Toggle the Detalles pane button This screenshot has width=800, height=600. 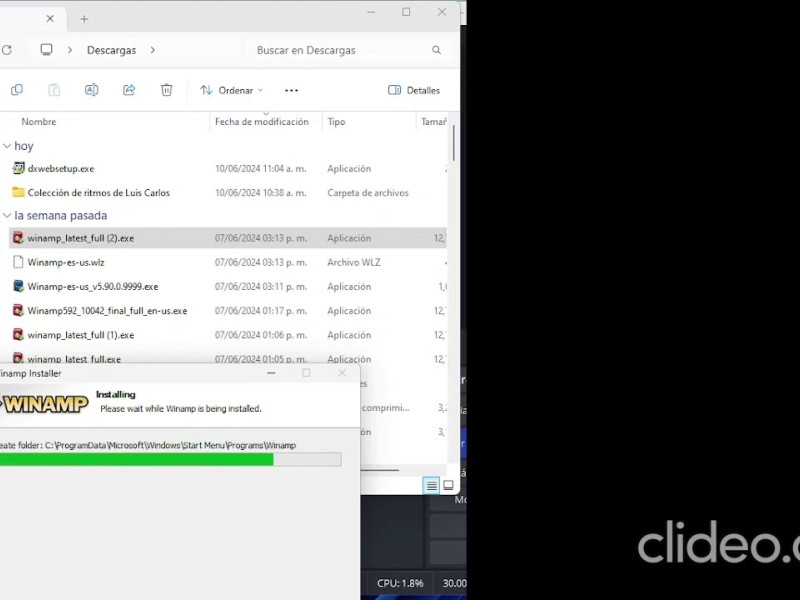pyautogui.click(x=414, y=90)
